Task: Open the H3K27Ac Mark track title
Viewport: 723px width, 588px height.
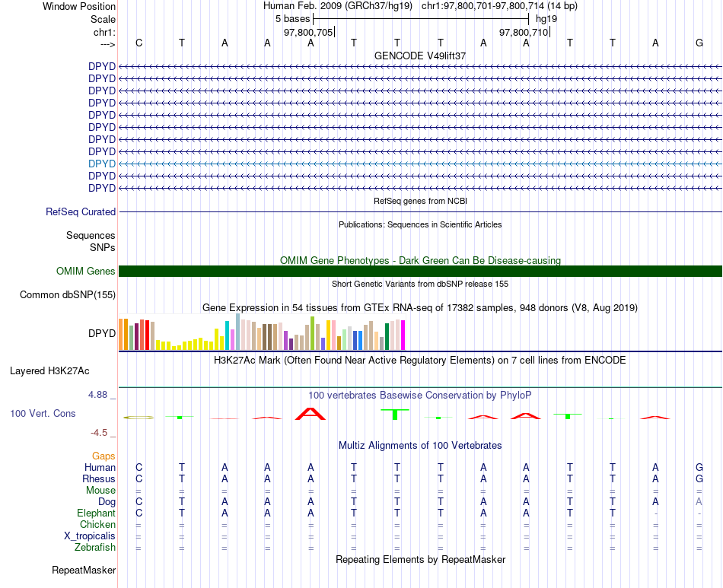Action: click(x=420, y=361)
